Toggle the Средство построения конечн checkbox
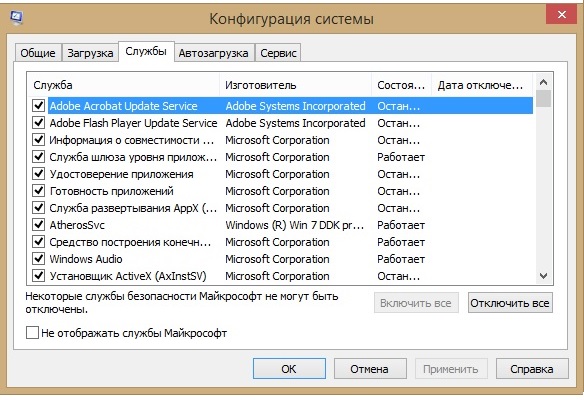The width and height of the screenshot is (584, 400). 38,242
